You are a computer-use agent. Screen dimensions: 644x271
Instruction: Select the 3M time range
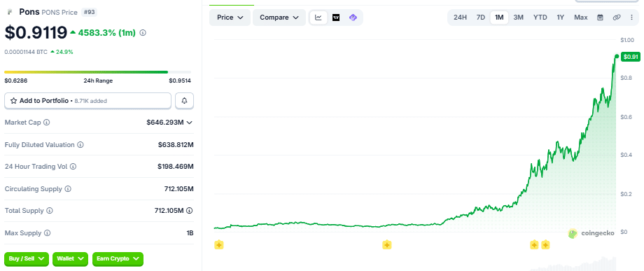(x=518, y=18)
